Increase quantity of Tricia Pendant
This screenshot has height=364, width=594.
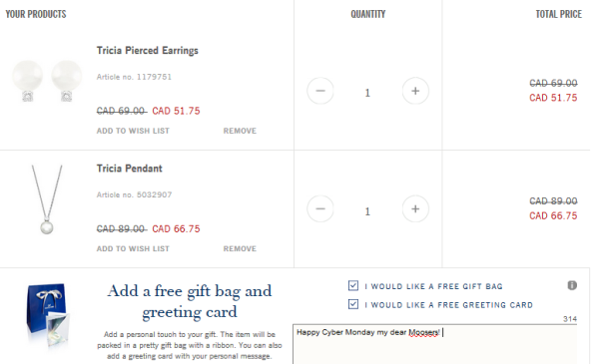pos(415,208)
